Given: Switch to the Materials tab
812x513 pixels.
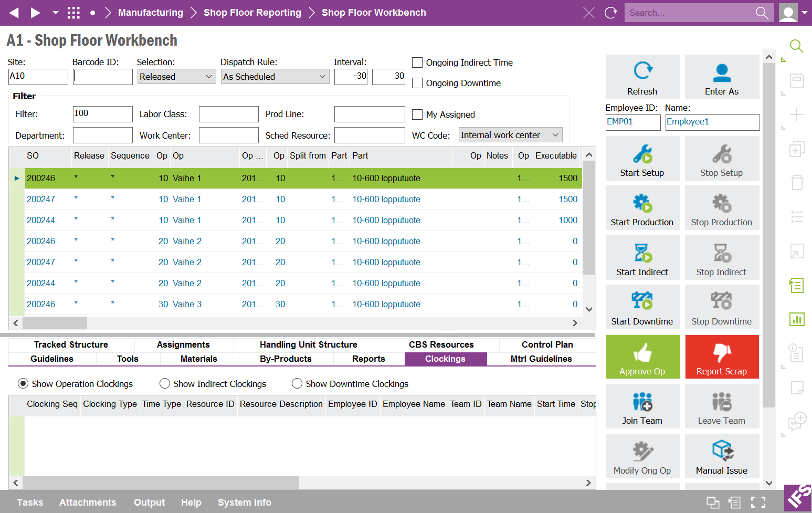Looking at the screenshot, I should pyautogui.click(x=198, y=359).
